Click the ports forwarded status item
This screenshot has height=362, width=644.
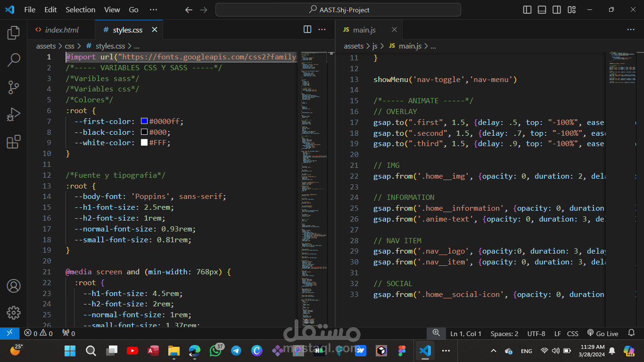(x=69, y=333)
